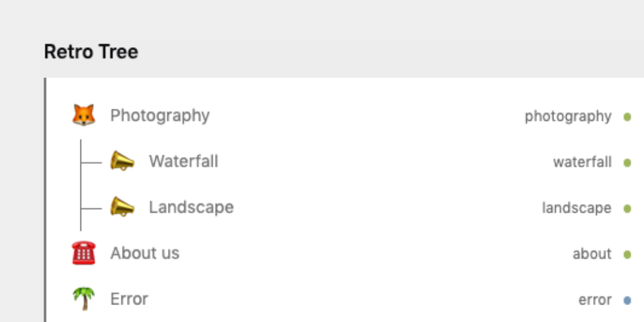The image size is (644, 322).
Task: Select the Photography page in the tree
Action: pos(160,116)
